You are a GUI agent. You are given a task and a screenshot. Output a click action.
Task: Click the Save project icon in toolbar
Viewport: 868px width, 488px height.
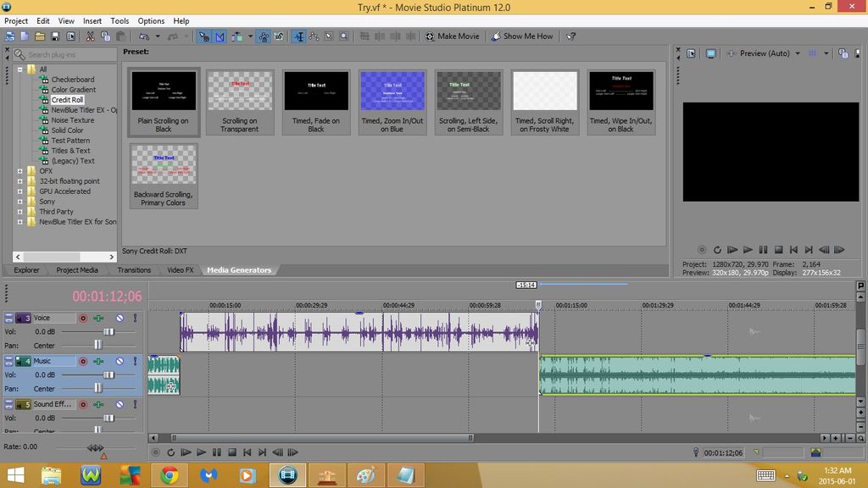click(55, 36)
